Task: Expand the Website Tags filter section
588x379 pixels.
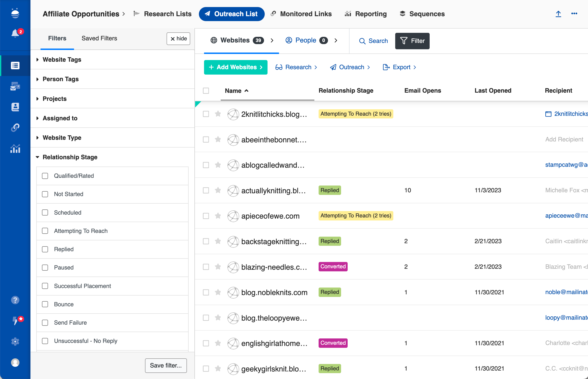Action: coord(62,60)
